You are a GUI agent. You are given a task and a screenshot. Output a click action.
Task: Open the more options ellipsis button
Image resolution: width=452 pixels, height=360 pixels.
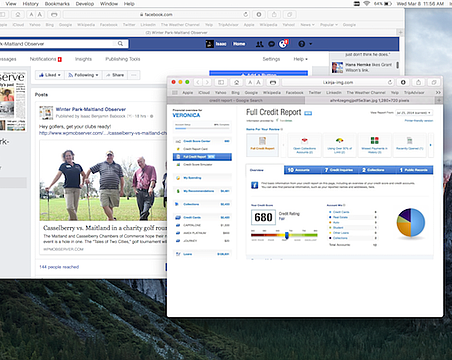(134, 75)
